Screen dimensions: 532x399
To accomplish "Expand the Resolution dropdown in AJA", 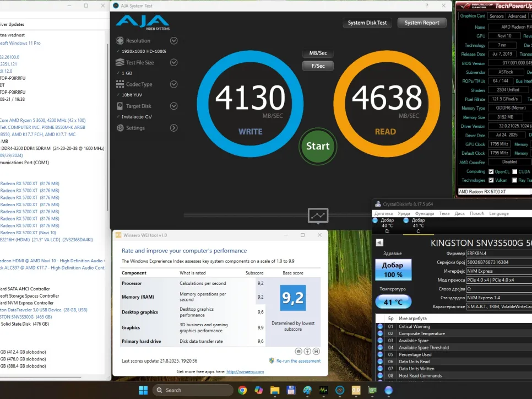I will coord(174,41).
